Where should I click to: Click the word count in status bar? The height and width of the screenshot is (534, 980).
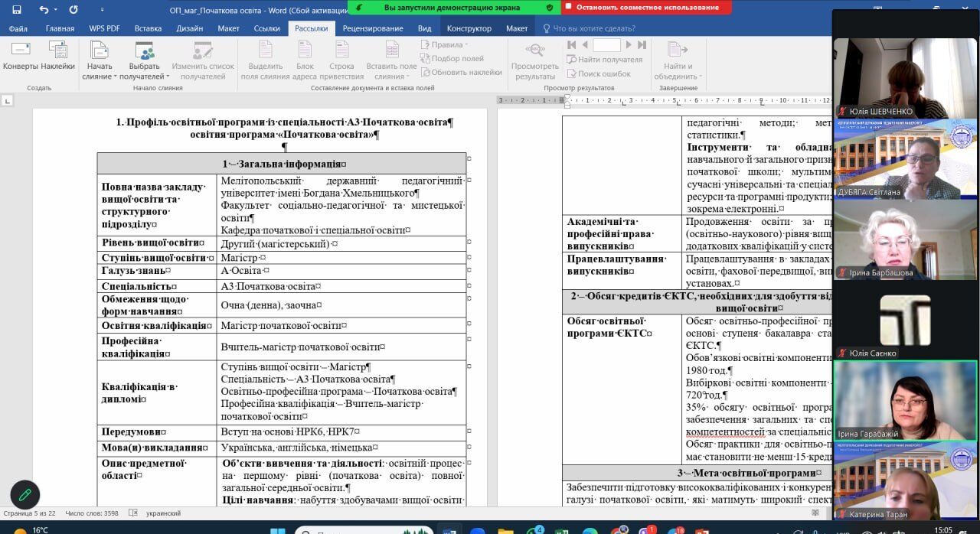[92, 513]
